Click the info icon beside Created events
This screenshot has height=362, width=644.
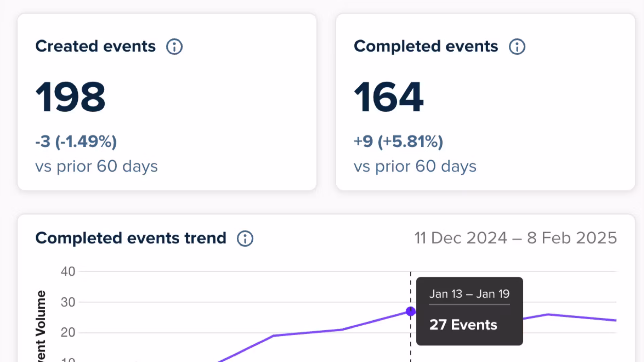point(174,46)
